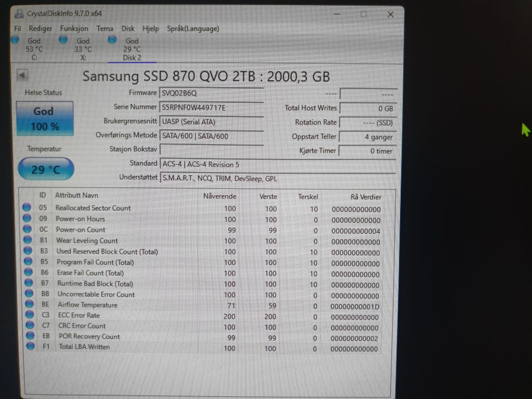This screenshot has width=532, height=399.
Task: Open the Disk menu
Action: click(128, 28)
